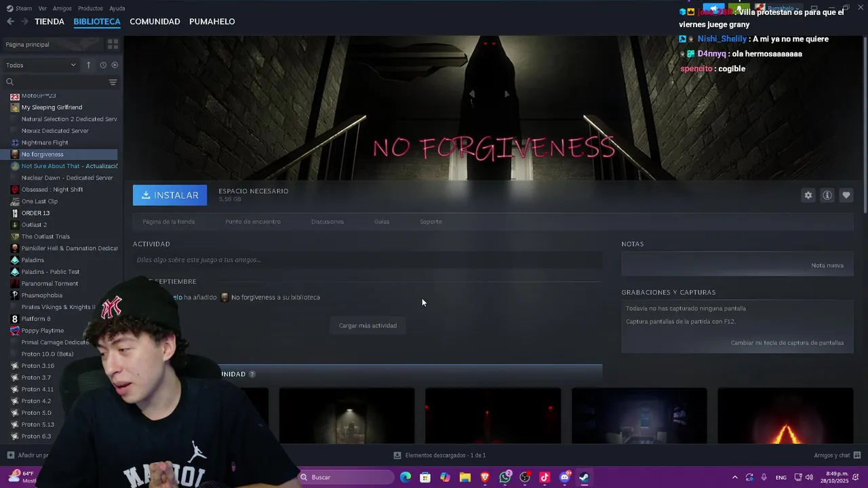This screenshot has width=868, height=488.
Task: Open Página de la tienda link
Action: tap(169, 222)
